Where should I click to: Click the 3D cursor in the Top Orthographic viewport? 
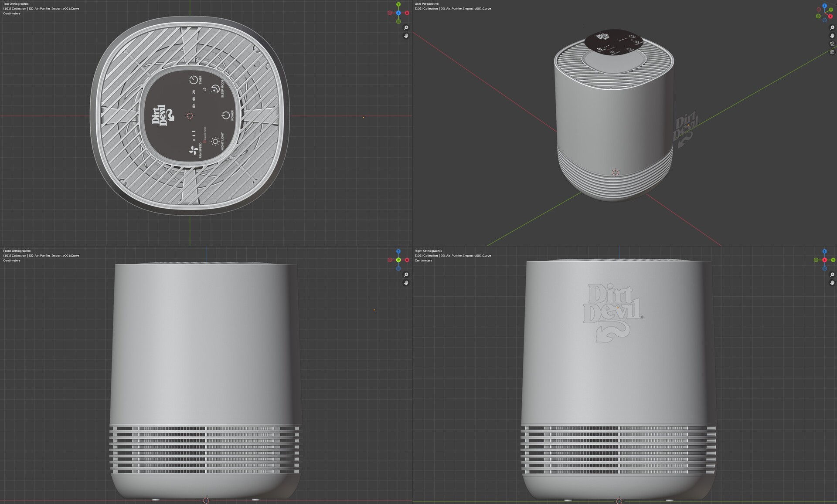coord(190,116)
